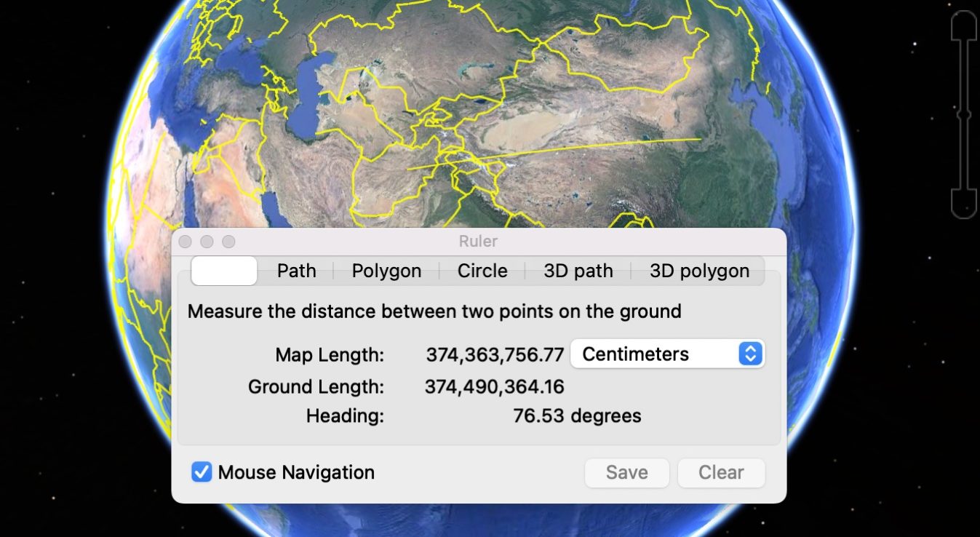Minimize the Ruler dialog
Viewport: 980px width, 537px height.
click(207, 241)
